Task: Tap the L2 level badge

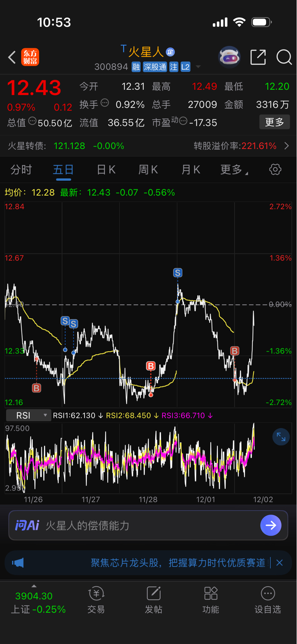Action: click(185, 67)
